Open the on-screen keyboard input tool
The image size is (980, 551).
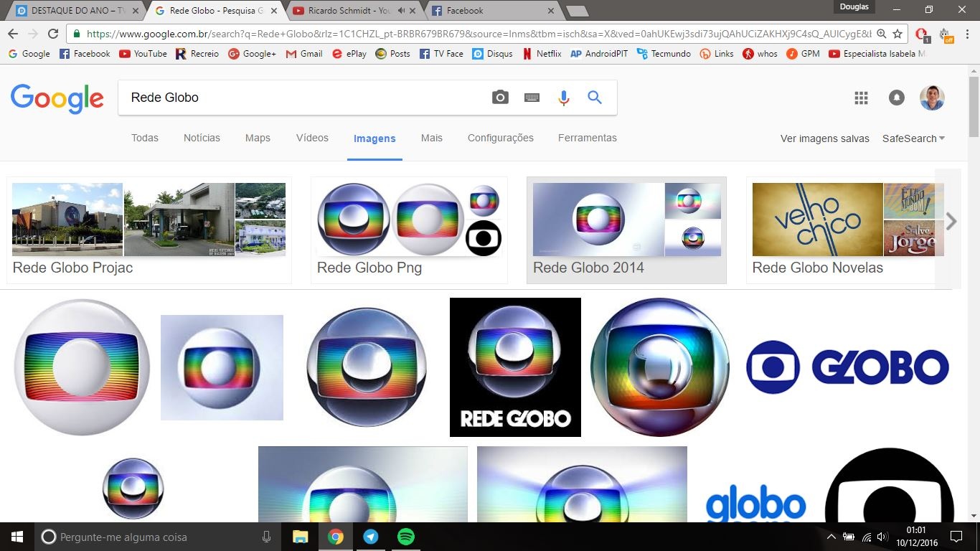532,98
